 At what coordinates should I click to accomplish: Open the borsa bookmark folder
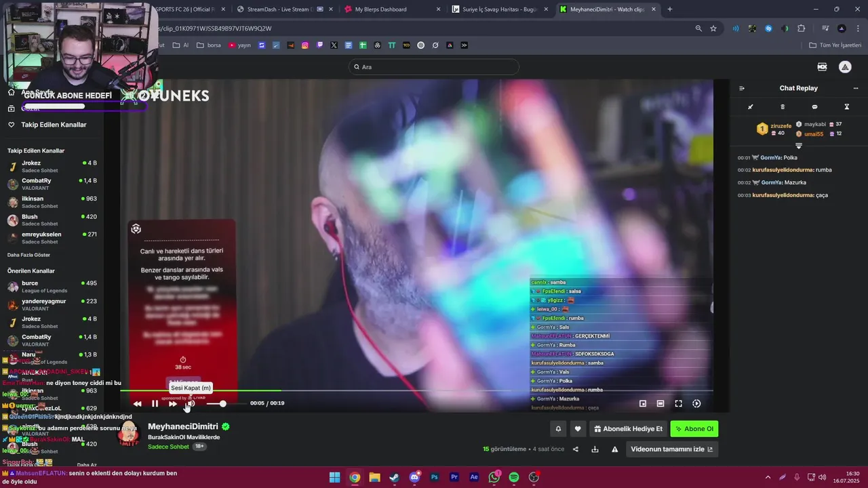209,45
